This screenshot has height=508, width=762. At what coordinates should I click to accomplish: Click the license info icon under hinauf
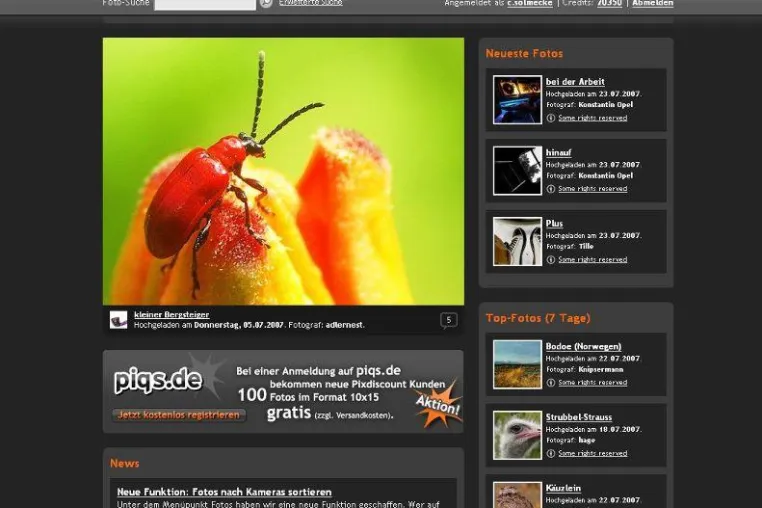[x=551, y=189]
